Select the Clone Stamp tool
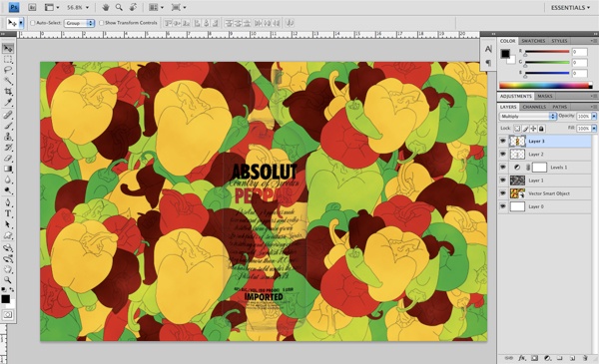Screen dimensions: 599x364 coord(8,137)
